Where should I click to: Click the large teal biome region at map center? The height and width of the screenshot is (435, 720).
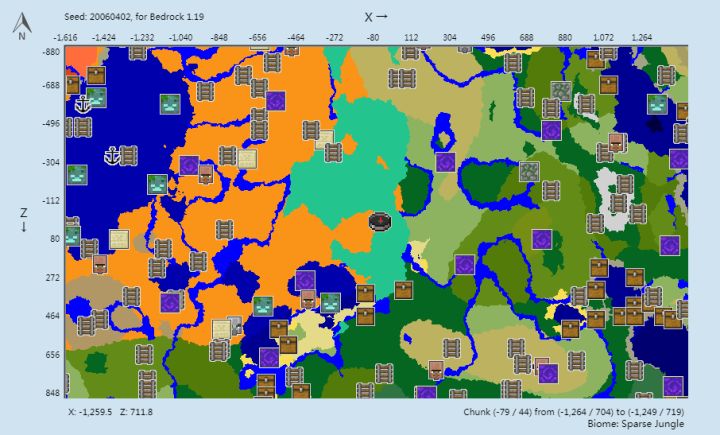point(349,184)
